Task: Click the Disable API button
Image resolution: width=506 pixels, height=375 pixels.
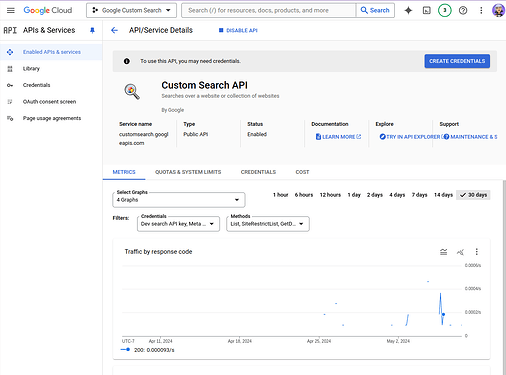Action: (x=238, y=30)
